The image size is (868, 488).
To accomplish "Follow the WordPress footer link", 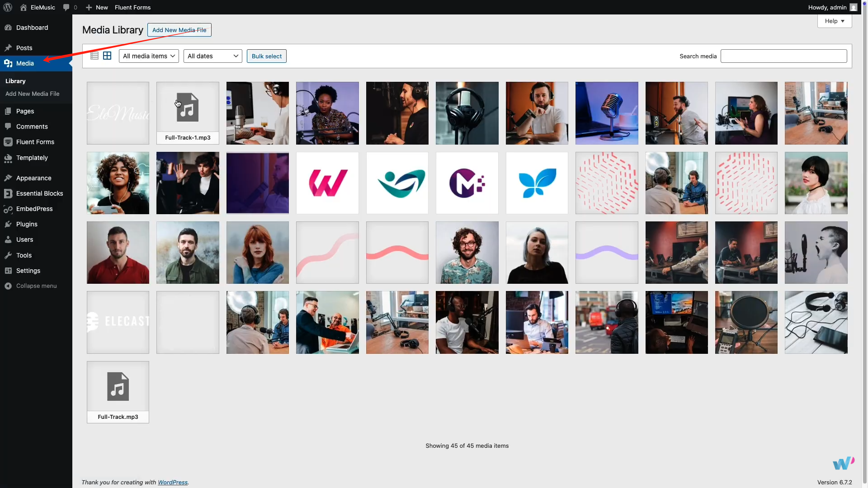I will tap(172, 482).
